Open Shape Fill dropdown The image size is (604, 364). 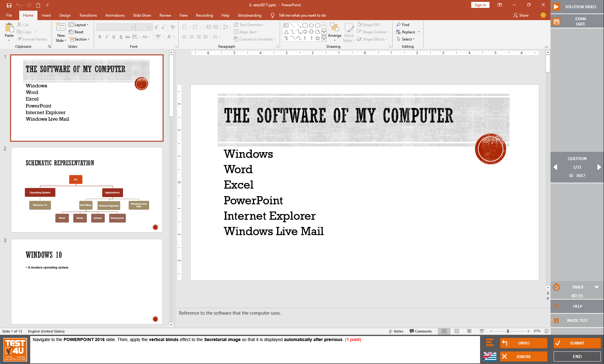click(x=369, y=25)
